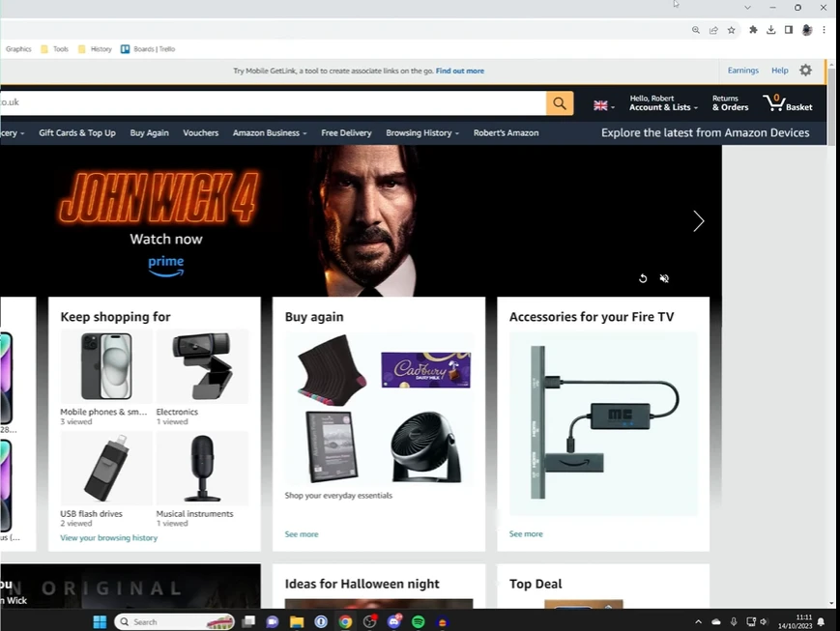Open the Free Delivery nav item

tap(346, 132)
